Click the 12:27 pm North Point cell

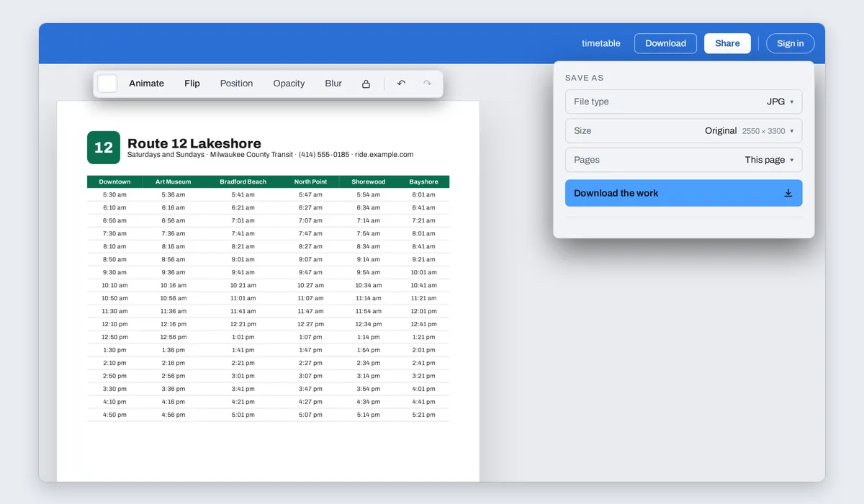(311, 325)
